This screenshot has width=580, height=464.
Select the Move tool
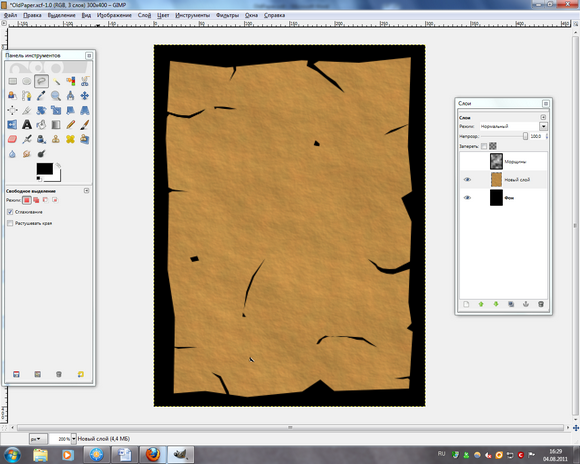click(x=85, y=96)
